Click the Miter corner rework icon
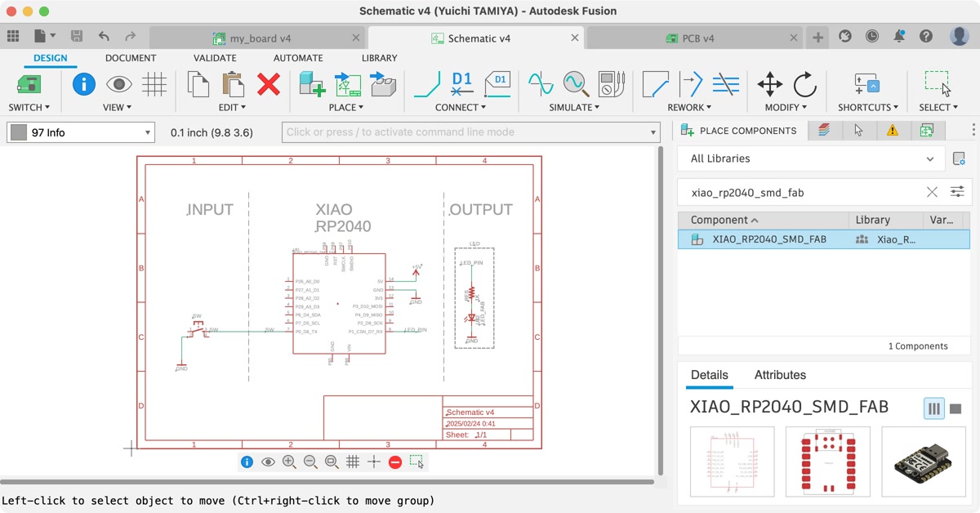The image size is (980, 513). click(x=655, y=84)
